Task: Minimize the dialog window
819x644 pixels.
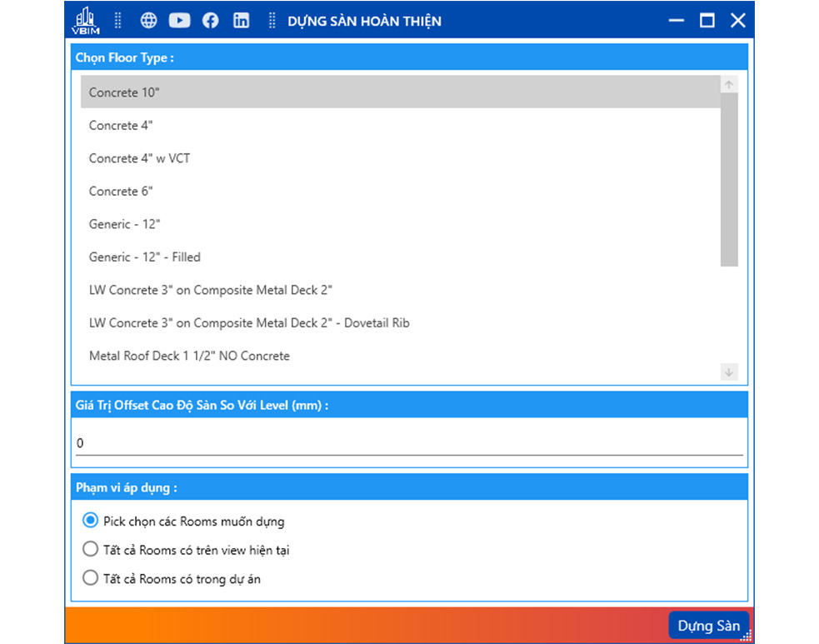Action: pos(677,21)
